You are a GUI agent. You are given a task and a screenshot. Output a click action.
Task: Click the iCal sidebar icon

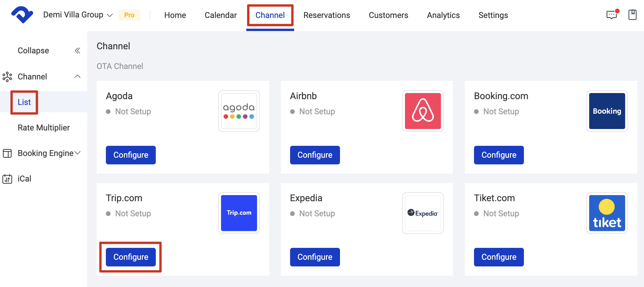click(x=7, y=179)
